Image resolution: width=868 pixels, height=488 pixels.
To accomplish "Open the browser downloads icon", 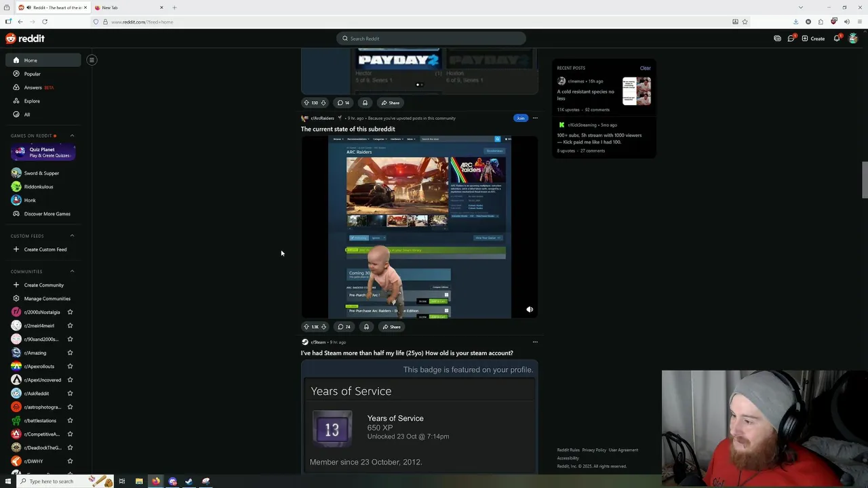I will point(795,22).
